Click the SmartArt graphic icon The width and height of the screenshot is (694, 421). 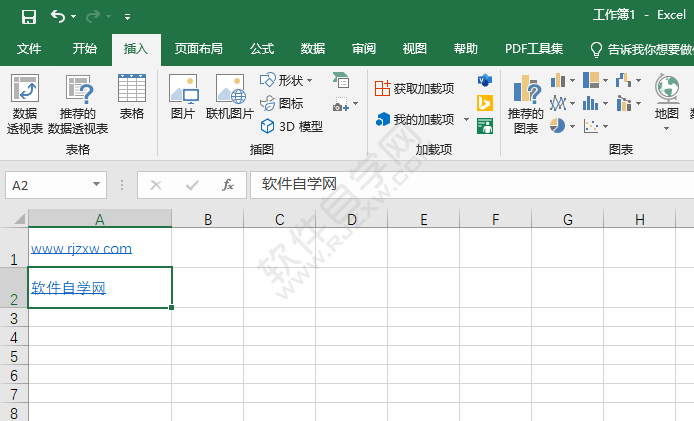[341, 80]
